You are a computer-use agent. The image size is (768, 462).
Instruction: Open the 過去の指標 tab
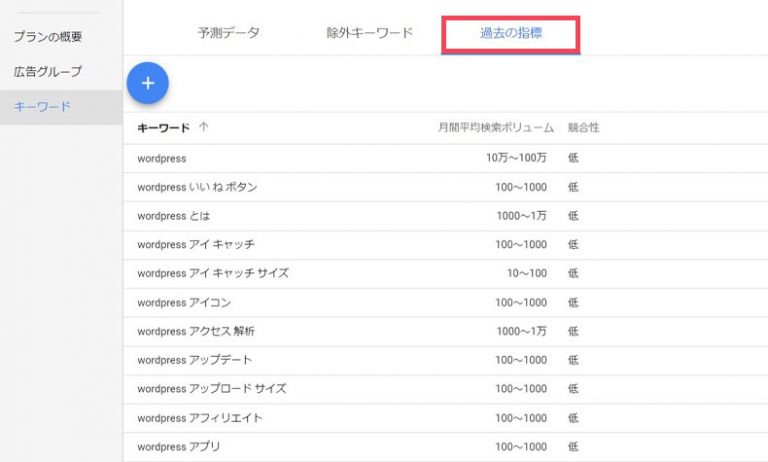point(510,33)
